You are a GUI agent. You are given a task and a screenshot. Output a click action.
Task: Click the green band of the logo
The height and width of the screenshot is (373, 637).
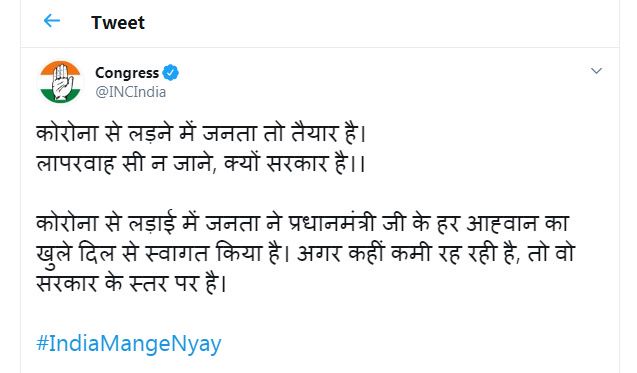click(60, 96)
